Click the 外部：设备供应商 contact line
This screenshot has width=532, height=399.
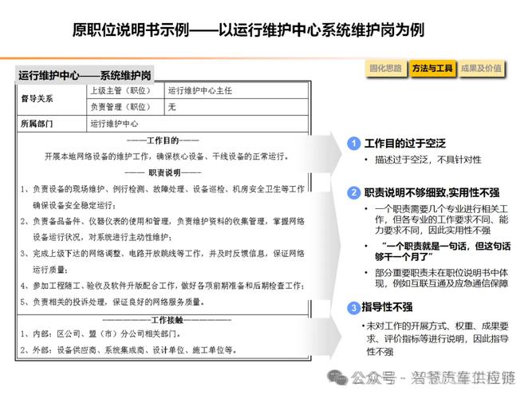coord(128,350)
